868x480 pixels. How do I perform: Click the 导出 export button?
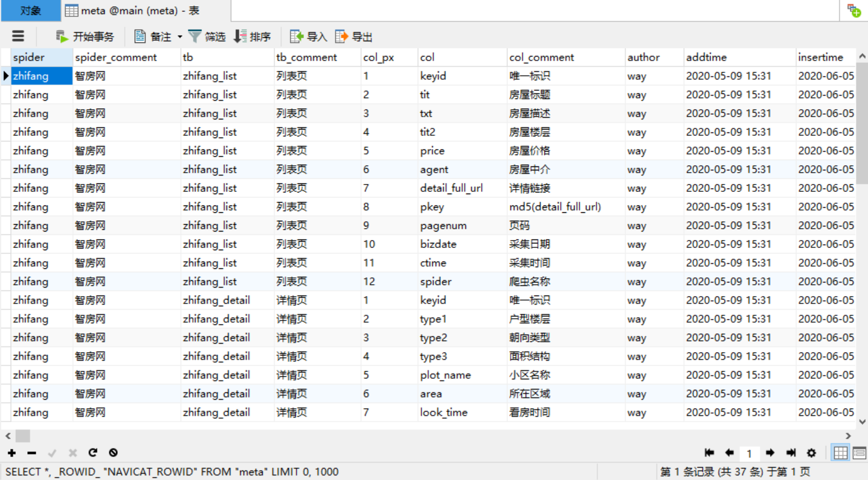354,37
